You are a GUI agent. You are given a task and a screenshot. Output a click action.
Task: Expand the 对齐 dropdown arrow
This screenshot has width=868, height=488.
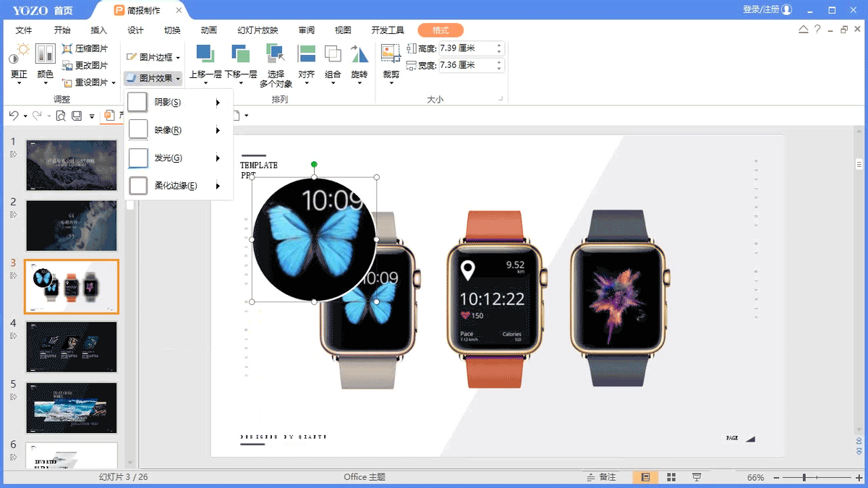[307, 83]
